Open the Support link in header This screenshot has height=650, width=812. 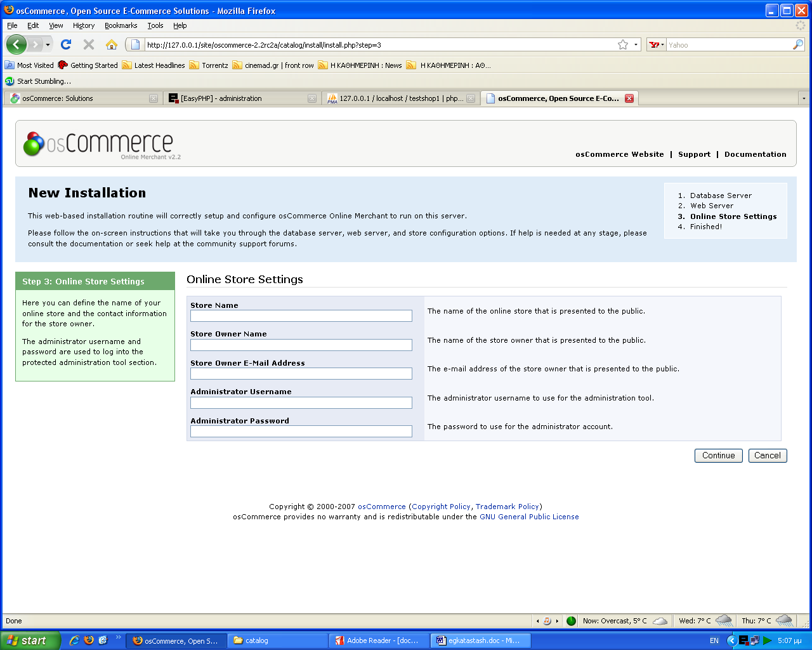694,154
